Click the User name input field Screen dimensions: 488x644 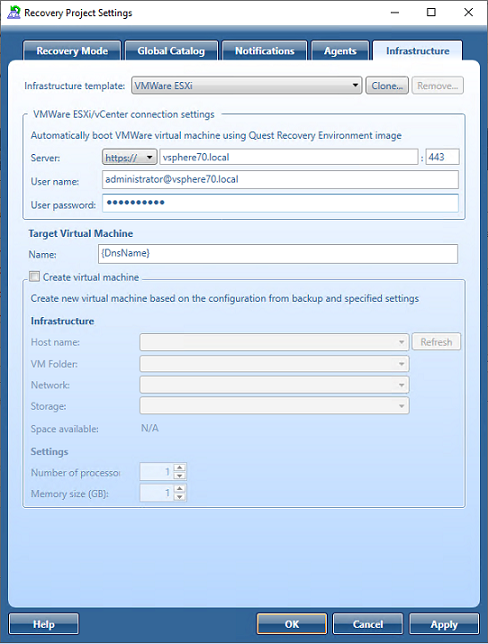[280, 180]
